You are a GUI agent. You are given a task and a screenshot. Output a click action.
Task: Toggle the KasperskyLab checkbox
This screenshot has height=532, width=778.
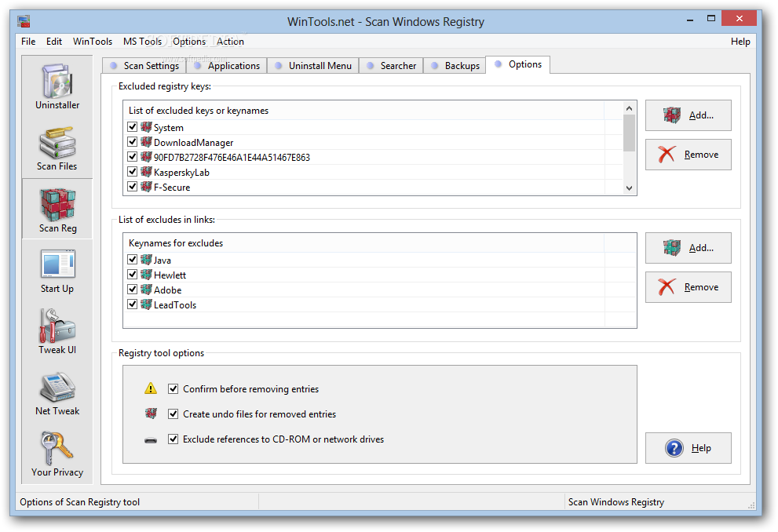click(x=133, y=172)
